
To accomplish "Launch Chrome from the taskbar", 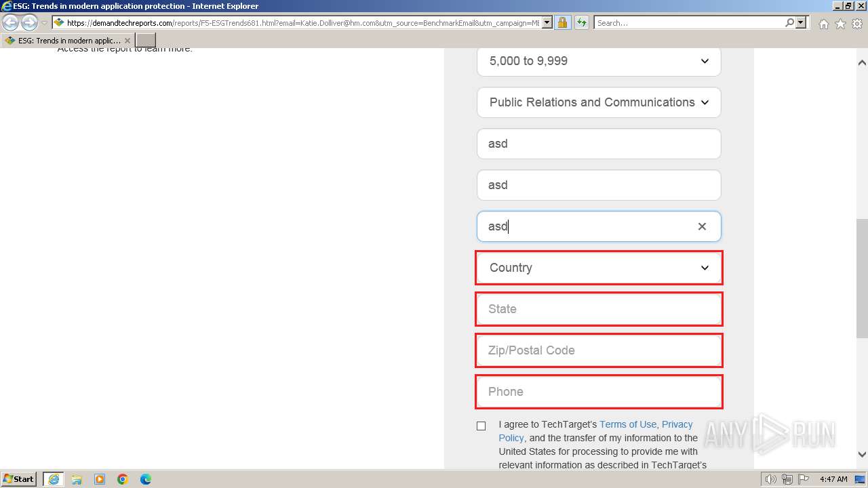I will coord(123,479).
